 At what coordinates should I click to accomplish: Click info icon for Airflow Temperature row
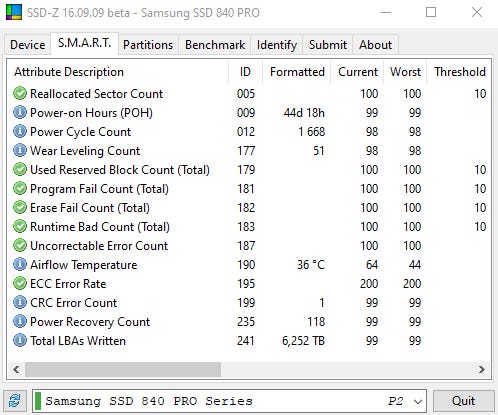pos(20,264)
